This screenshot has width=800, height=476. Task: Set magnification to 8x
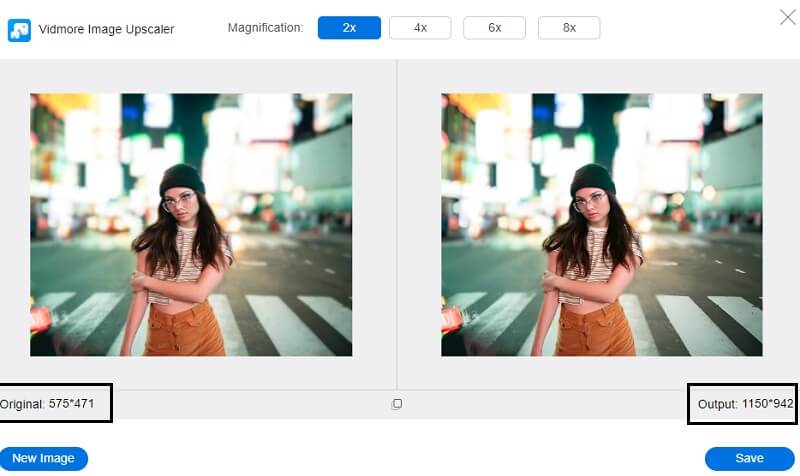pos(569,28)
